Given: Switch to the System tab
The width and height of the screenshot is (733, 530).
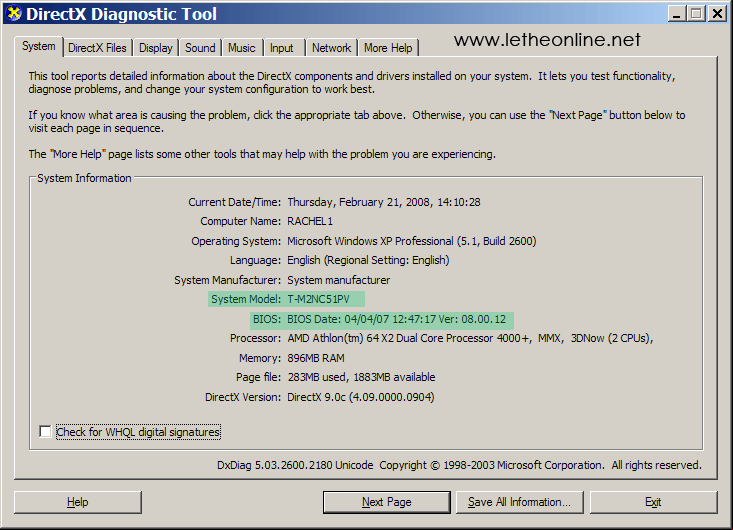Looking at the screenshot, I should tap(39, 46).
